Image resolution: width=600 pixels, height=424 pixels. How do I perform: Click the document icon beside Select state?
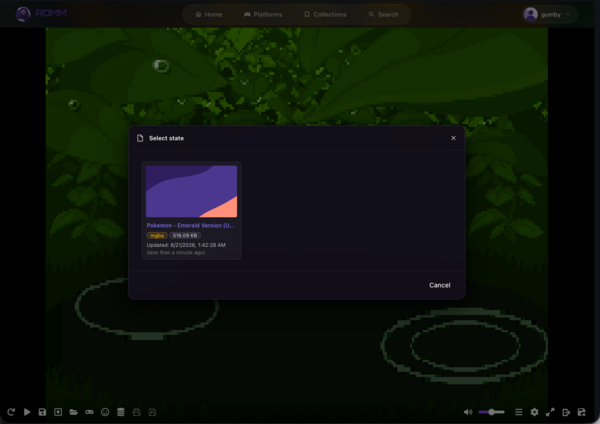click(140, 138)
